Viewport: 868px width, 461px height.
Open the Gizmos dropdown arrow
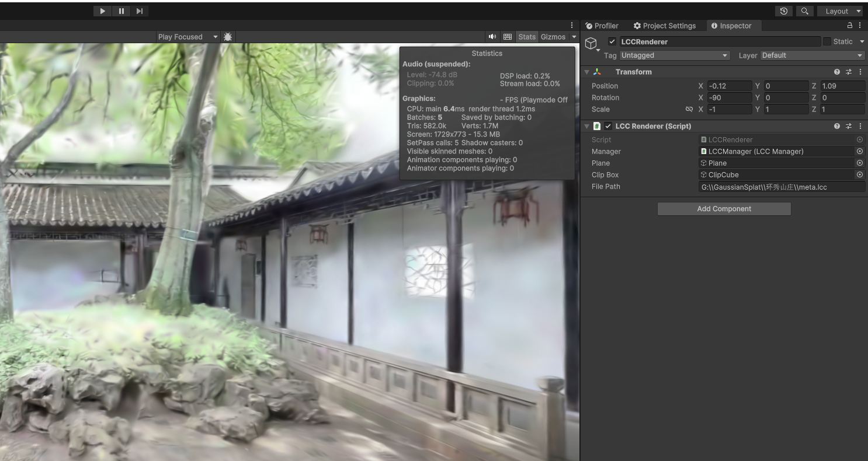click(574, 37)
